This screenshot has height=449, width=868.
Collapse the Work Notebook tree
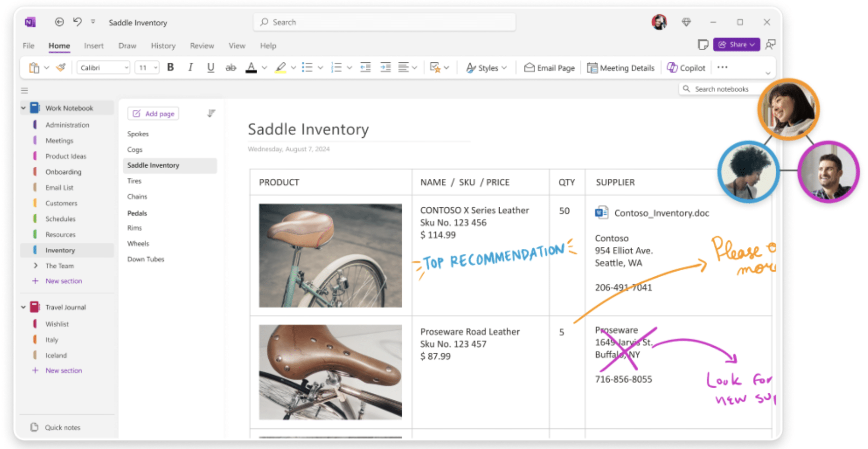23,108
